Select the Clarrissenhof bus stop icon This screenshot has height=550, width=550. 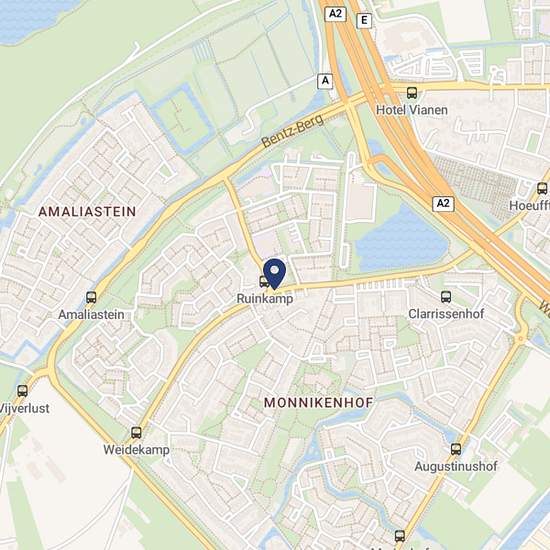(446, 297)
